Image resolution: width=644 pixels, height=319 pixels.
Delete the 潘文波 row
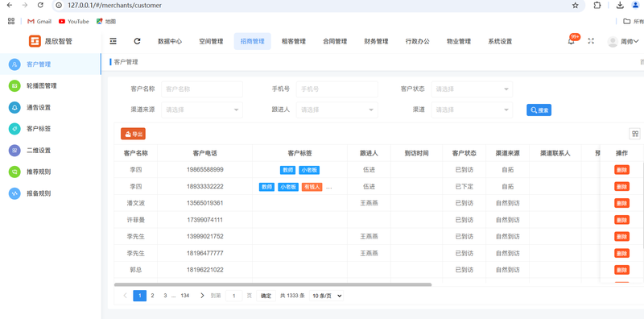[621, 203]
